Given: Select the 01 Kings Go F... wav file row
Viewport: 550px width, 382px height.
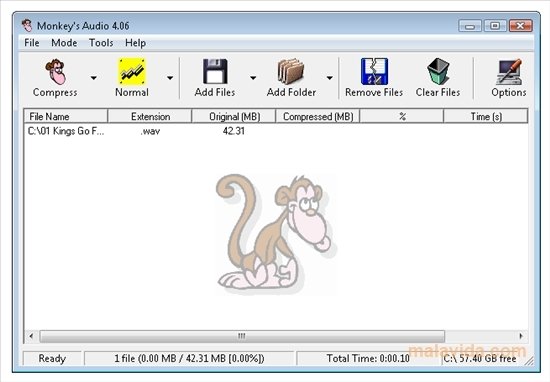Looking at the screenshot, I should coord(276,131).
